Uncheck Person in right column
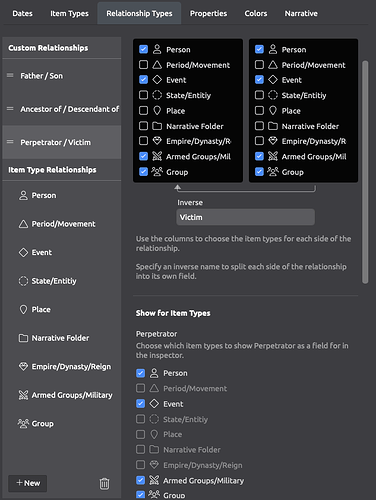The height and width of the screenshot is (500, 376). pyautogui.click(x=259, y=49)
